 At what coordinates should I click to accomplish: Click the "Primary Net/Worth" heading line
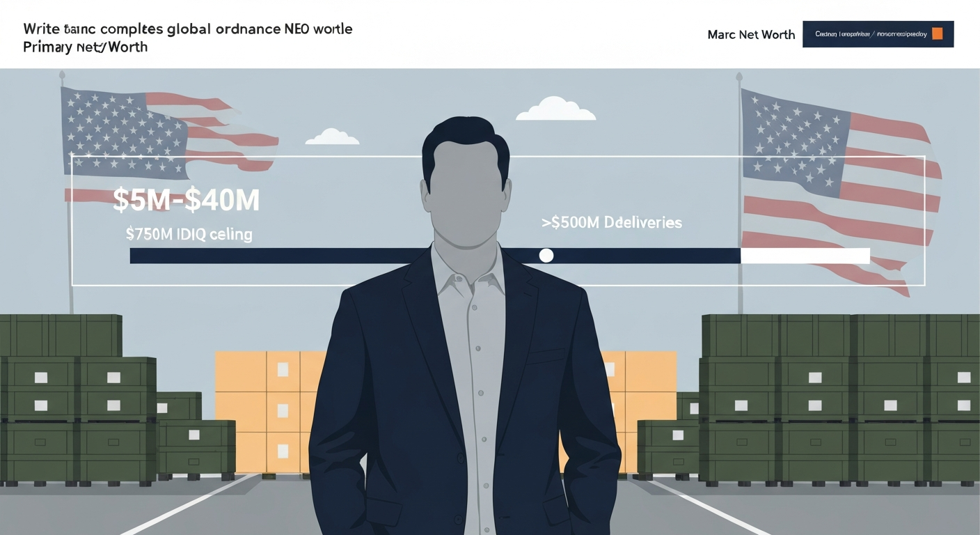(85, 47)
